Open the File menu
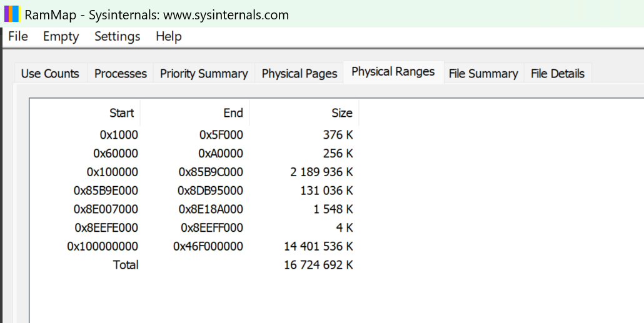 (18, 36)
